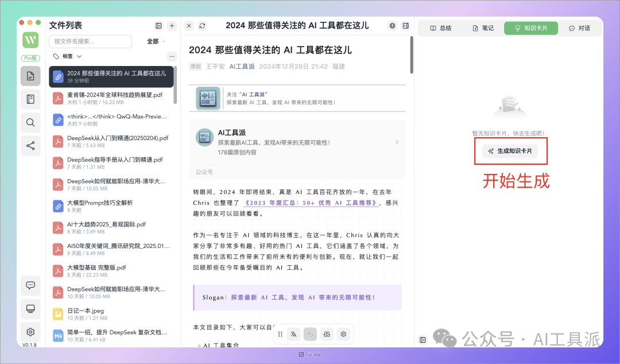This screenshot has width=620, height=364.
Task: Switch to the 对话 tab
Action: coord(579,28)
